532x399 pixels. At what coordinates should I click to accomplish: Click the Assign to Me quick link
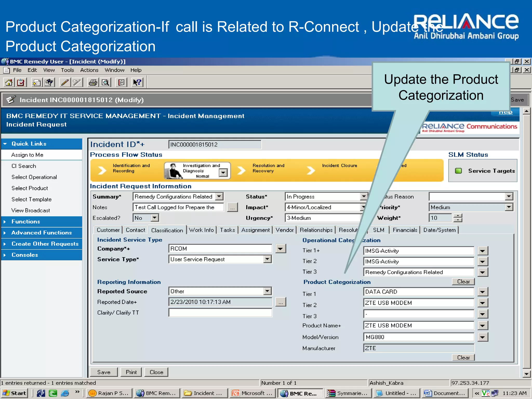27,155
